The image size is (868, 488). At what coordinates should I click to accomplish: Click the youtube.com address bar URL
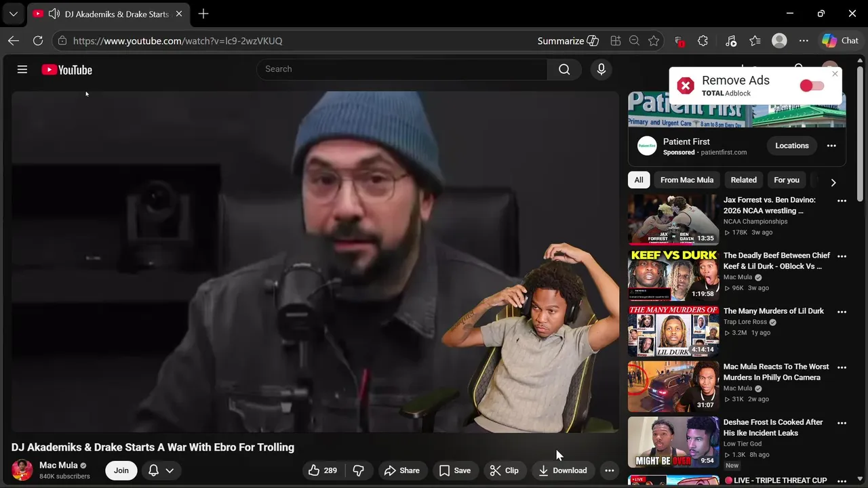(178, 41)
